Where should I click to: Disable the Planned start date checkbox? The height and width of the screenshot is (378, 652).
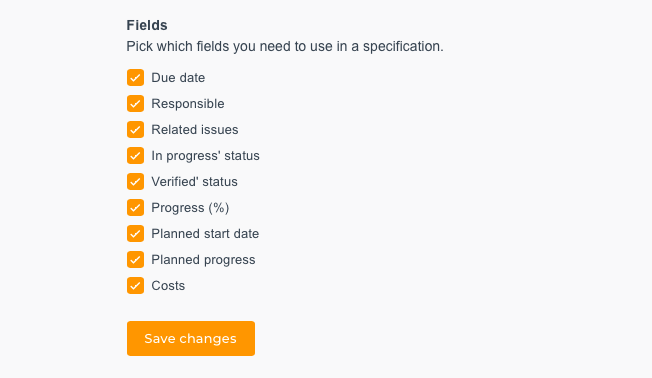coord(136,234)
